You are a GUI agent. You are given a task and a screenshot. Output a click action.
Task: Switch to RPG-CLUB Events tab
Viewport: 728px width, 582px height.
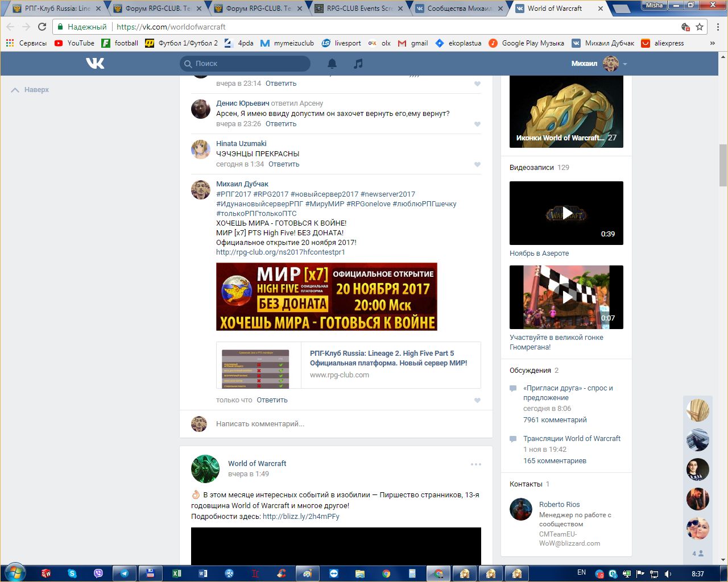coord(358,9)
